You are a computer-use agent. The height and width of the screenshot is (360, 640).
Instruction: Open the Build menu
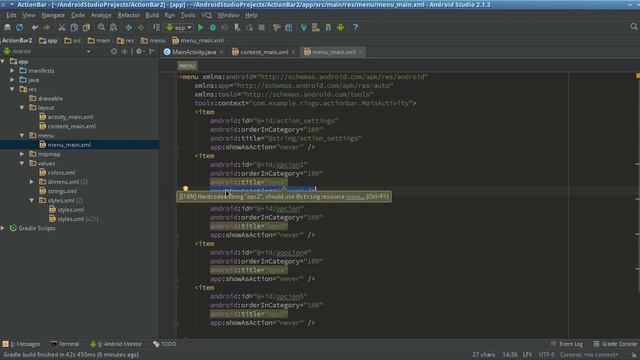pyautogui.click(x=152, y=15)
